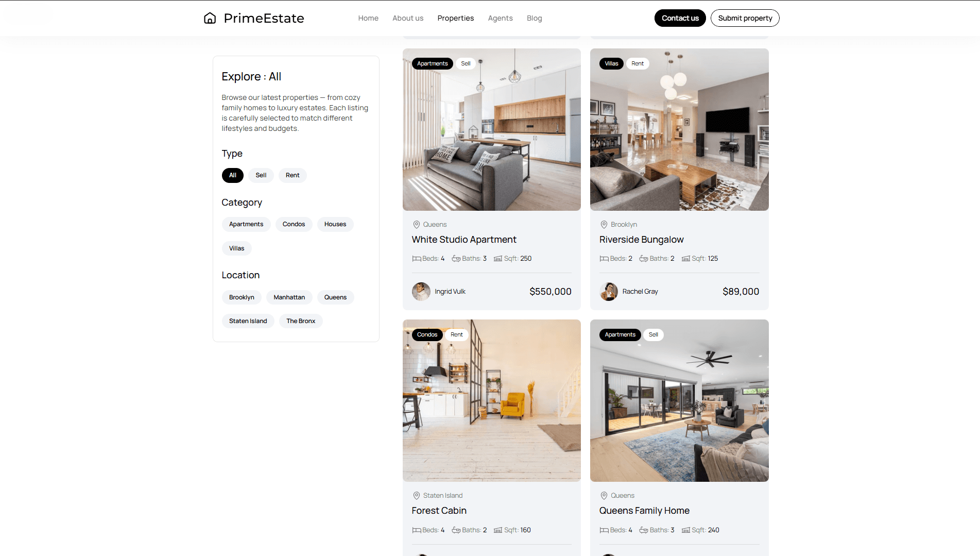Click the Contact us button
The image size is (980, 556).
click(x=680, y=18)
